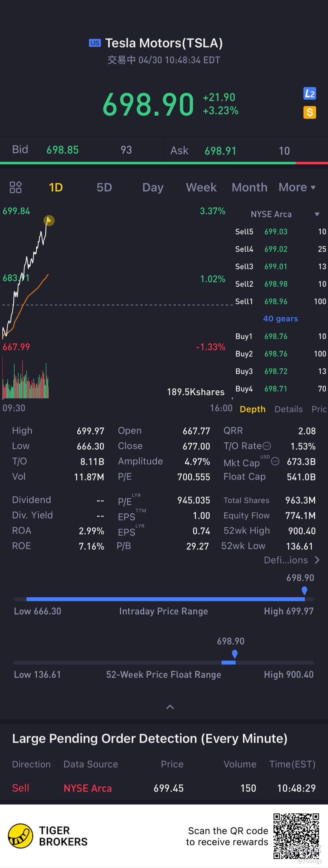Select the Buy1 order row

point(280,336)
